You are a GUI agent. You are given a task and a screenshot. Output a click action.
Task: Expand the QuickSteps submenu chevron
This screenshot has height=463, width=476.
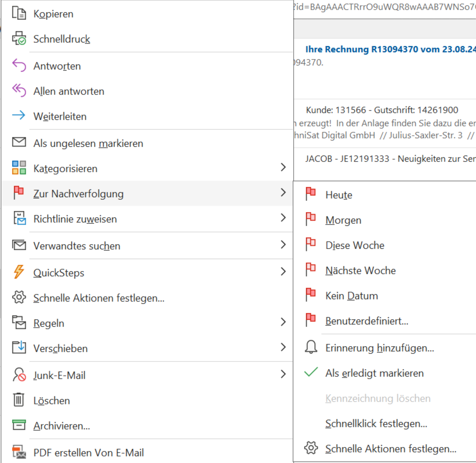point(283,272)
